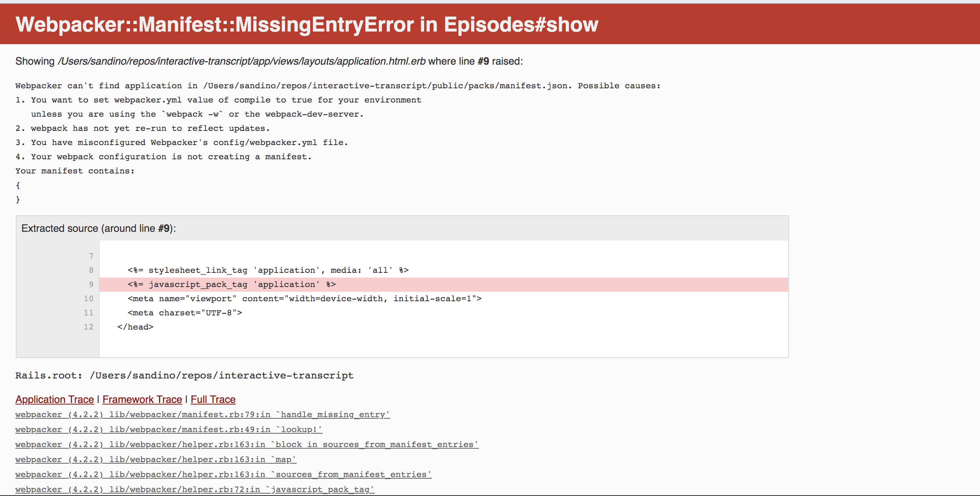Image resolution: width=980 pixels, height=496 pixels.
Task: Open the helper.rb map trace entry
Action: (x=155, y=459)
